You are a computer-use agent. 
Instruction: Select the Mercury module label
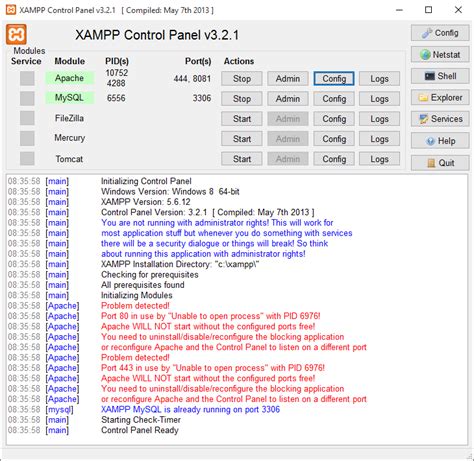click(x=70, y=138)
